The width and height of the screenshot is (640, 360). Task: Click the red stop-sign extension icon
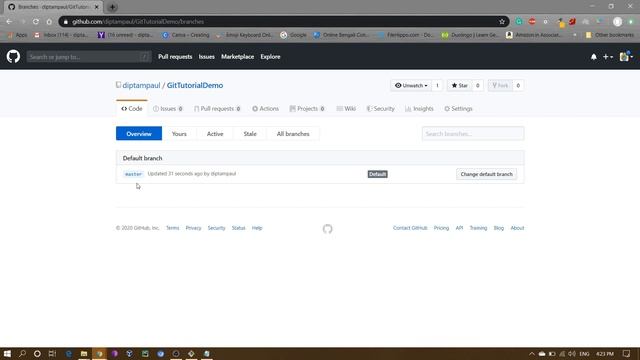[532, 22]
